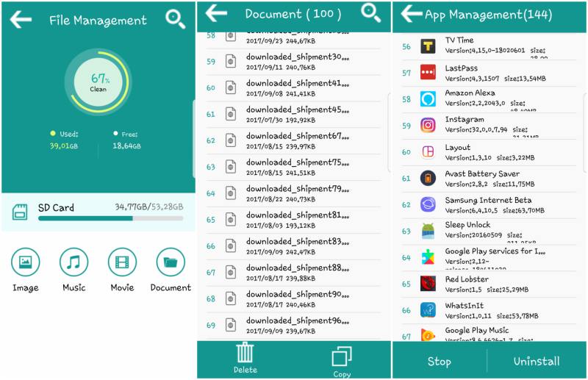Viewport: 588px width, 380px height.
Task: Open the Image category
Action: pos(25,262)
